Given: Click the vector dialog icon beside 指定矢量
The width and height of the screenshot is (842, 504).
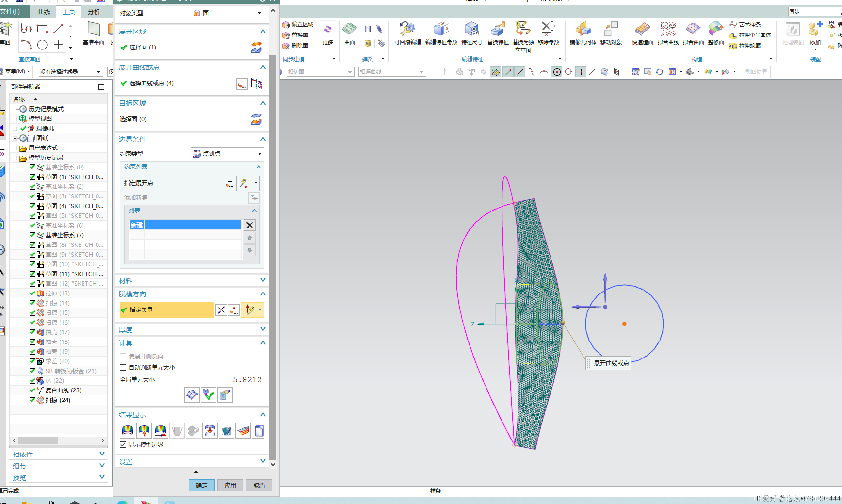Looking at the screenshot, I should tap(234, 310).
